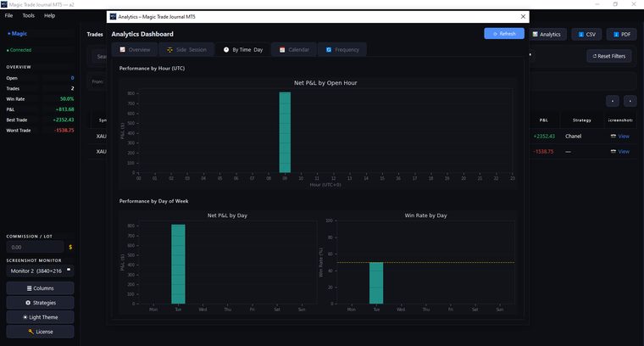Export report with the PDF button
Viewport: 644px width, 346px height.
(x=621, y=35)
